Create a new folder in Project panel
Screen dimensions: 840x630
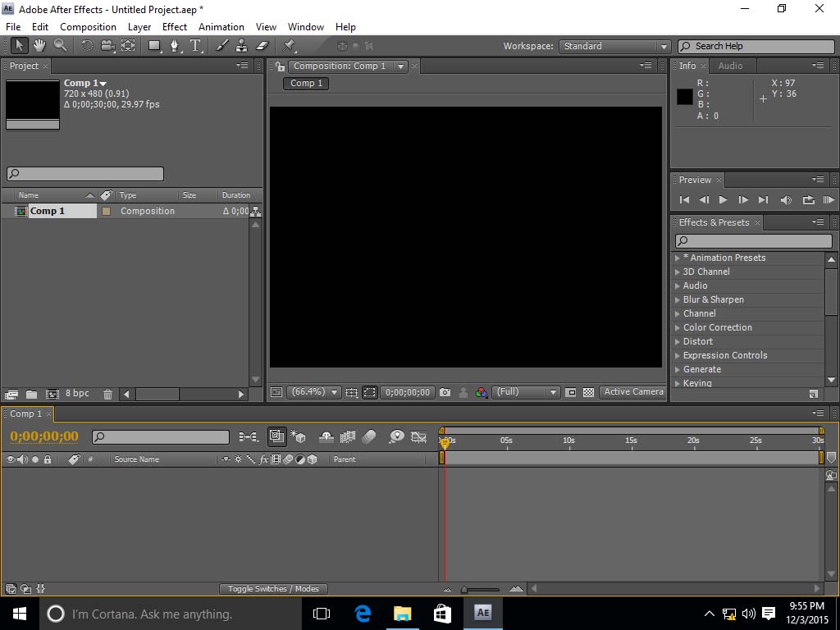coord(32,395)
